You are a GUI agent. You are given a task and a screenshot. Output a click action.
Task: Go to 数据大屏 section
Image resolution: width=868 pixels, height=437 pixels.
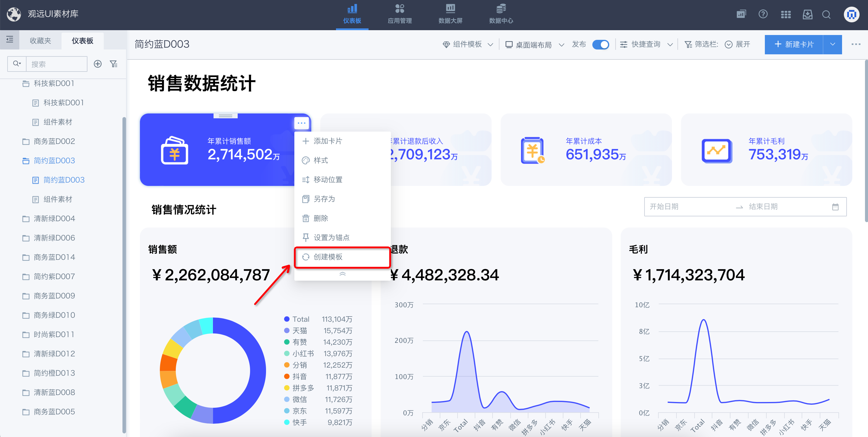tap(450, 14)
